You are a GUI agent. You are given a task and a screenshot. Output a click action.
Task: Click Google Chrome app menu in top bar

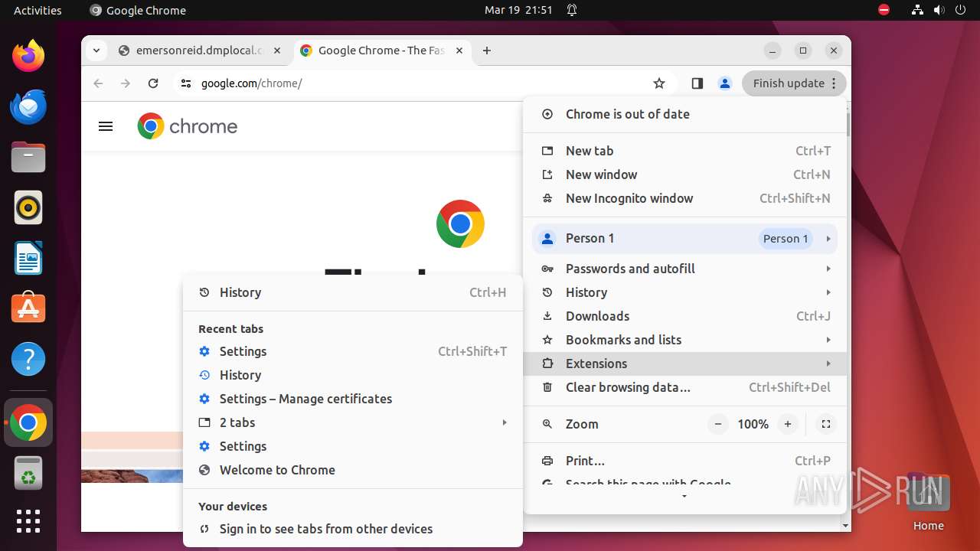click(138, 10)
